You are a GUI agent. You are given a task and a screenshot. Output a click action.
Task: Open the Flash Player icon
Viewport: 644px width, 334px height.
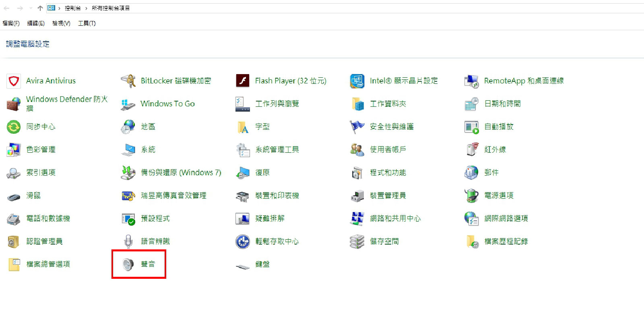[243, 81]
